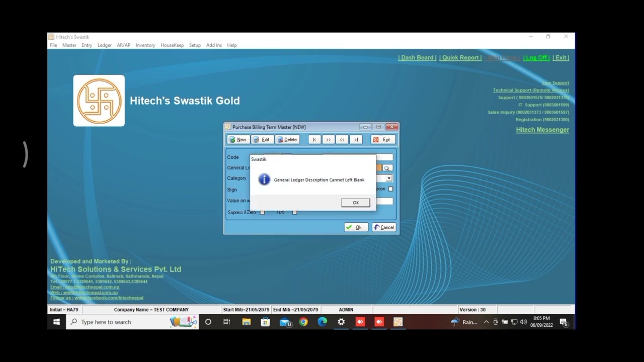Viewport: 644px width, 362px height.
Task: Open Microsoft Edge from taskbar
Action: (x=323, y=322)
